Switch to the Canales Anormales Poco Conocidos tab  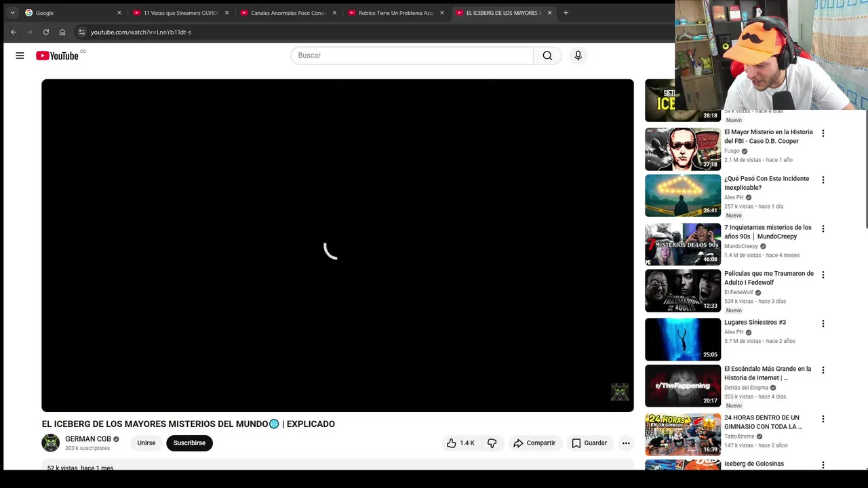coord(289,13)
